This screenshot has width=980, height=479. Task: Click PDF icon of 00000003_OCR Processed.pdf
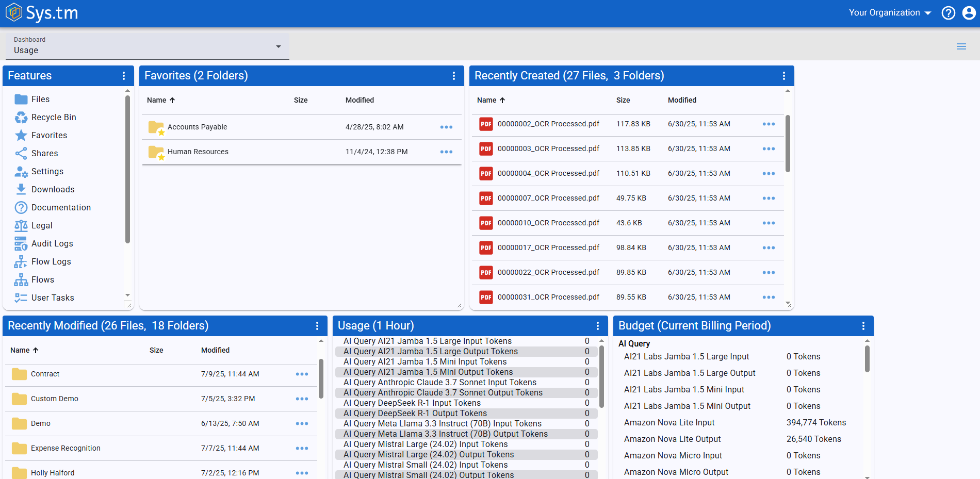click(486, 149)
